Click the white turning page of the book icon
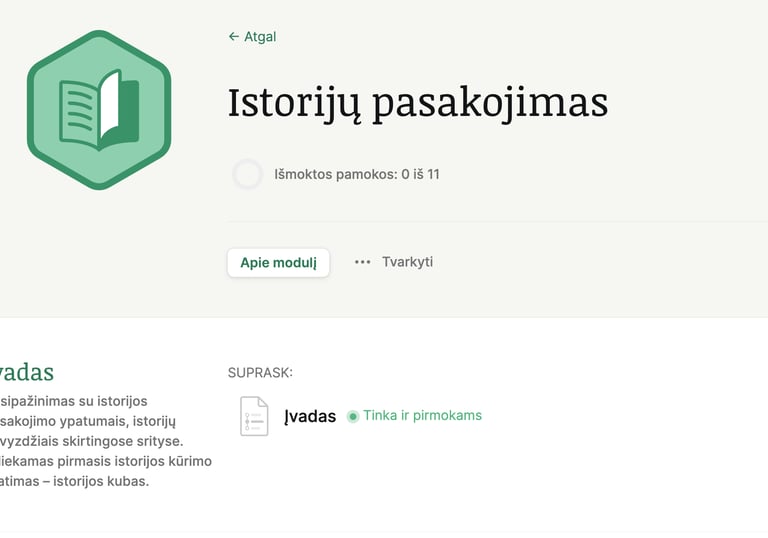Viewport: 768px width, 538px height. 110,104
